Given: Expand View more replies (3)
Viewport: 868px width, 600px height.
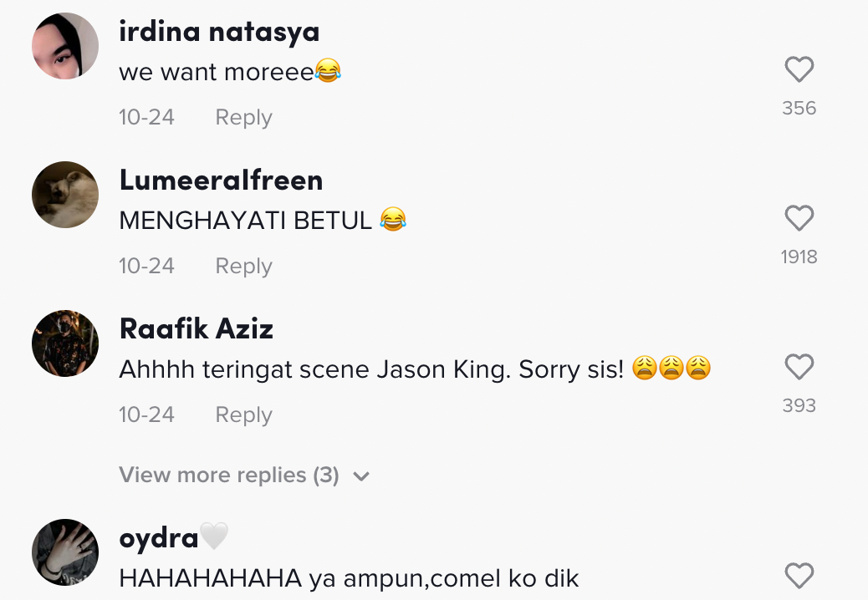Looking at the screenshot, I should [x=229, y=475].
